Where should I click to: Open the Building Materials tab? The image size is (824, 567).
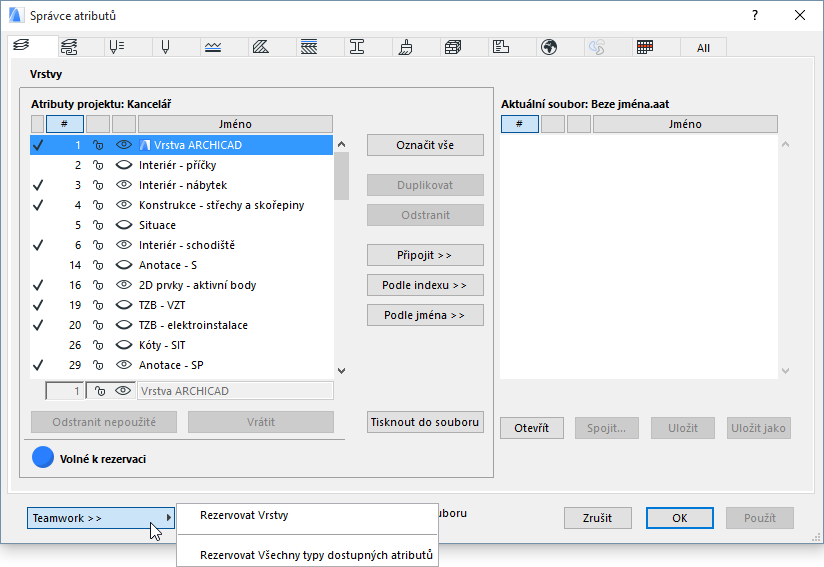point(453,47)
